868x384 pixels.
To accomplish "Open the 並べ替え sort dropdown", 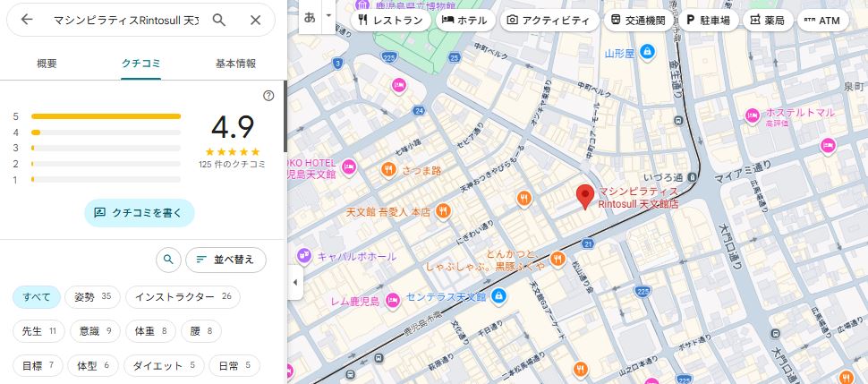I will [226, 260].
